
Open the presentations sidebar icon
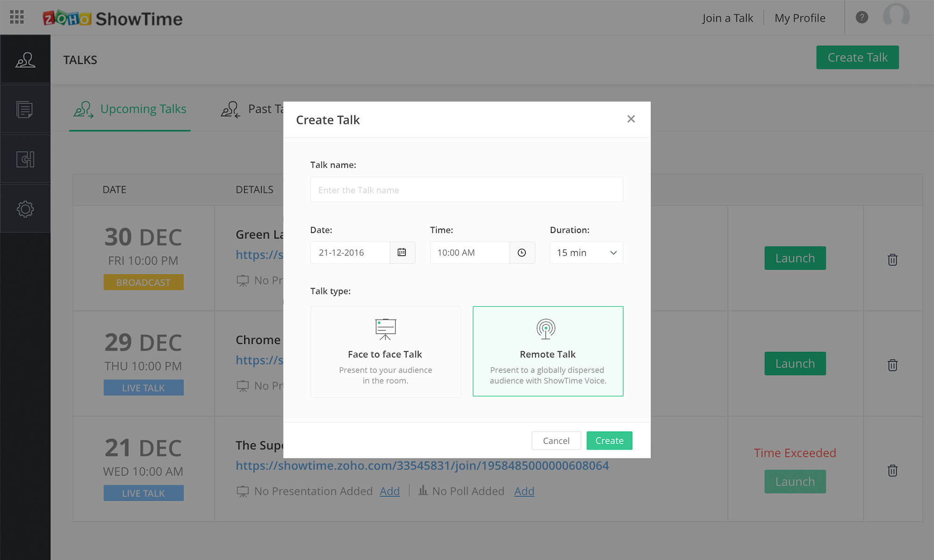(25, 110)
